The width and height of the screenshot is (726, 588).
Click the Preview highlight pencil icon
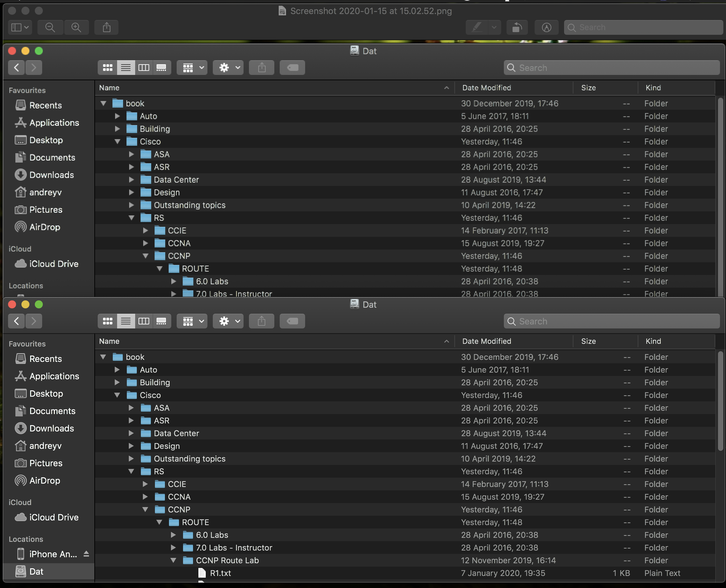point(477,27)
